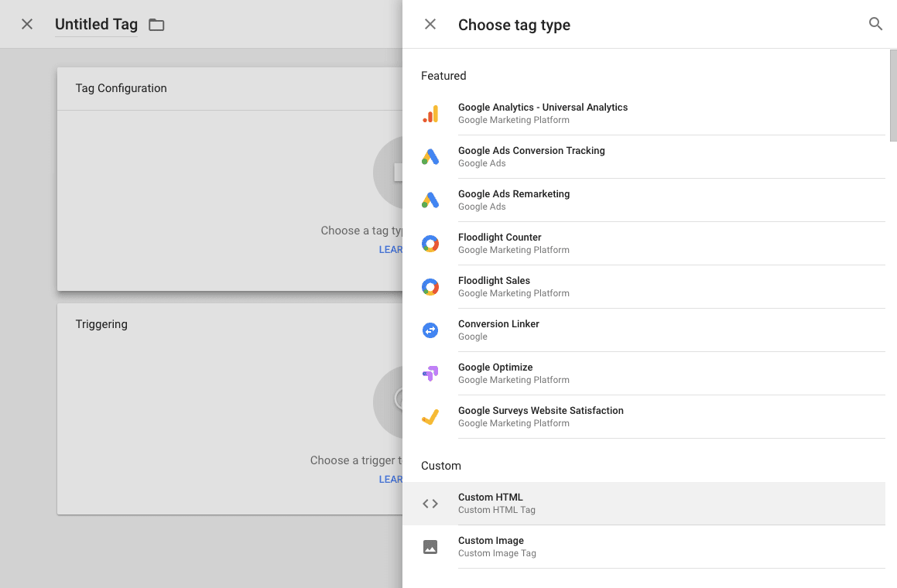Click the Conversion Linker blue arrows icon

[430, 330]
